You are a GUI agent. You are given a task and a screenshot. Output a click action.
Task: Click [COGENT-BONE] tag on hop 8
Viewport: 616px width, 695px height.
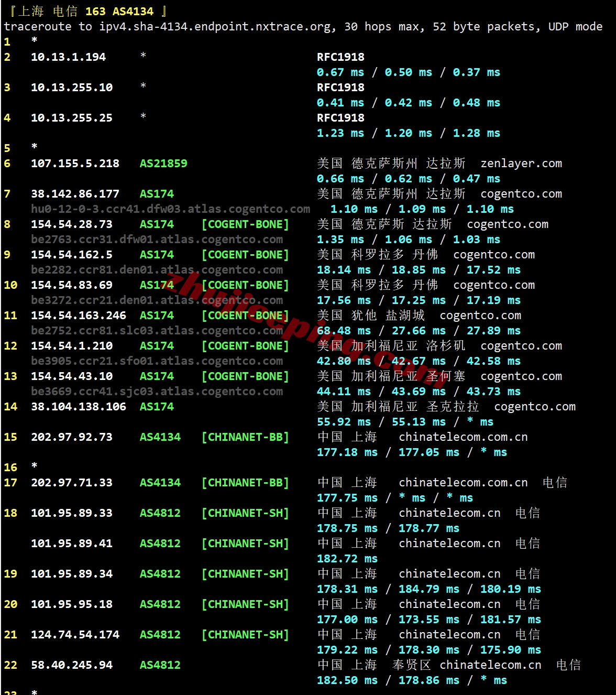click(x=246, y=224)
